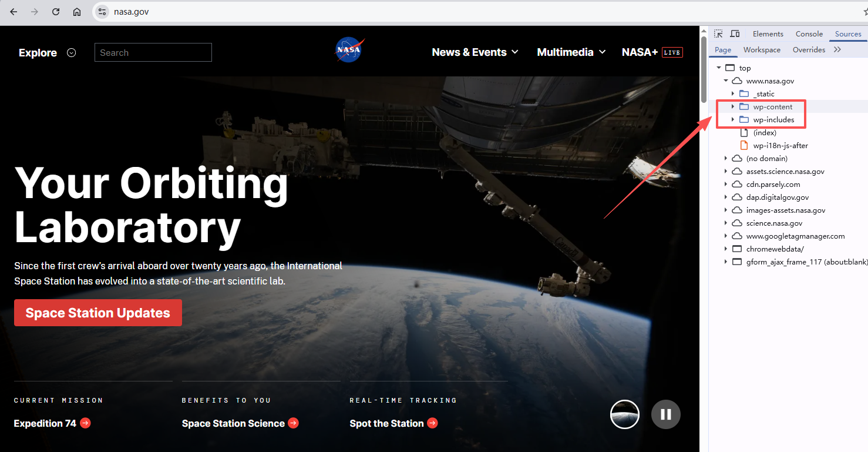This screenshot has width=868, height=452.
Task: Click the browser back arrow
Action: pos(14,12)
